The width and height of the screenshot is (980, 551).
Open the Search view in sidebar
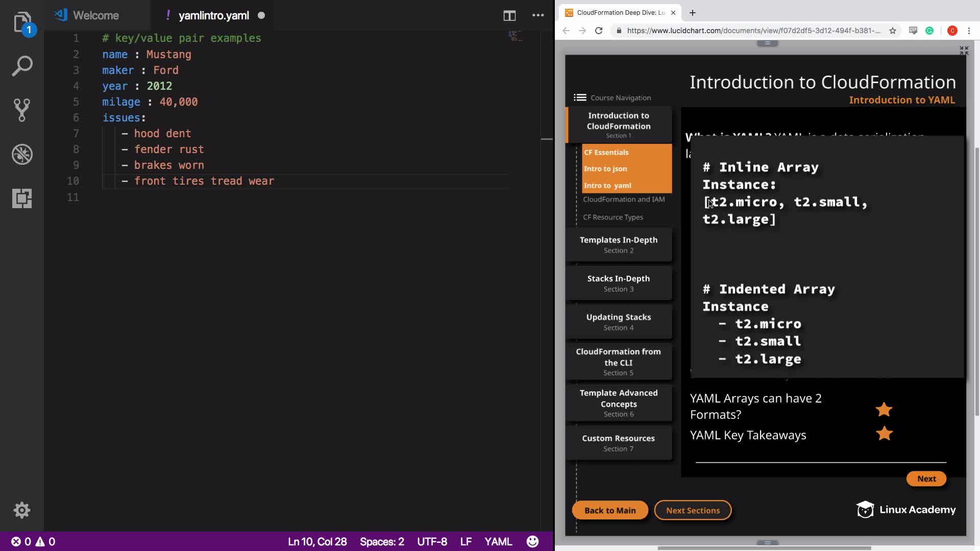[x=22, y=66]
